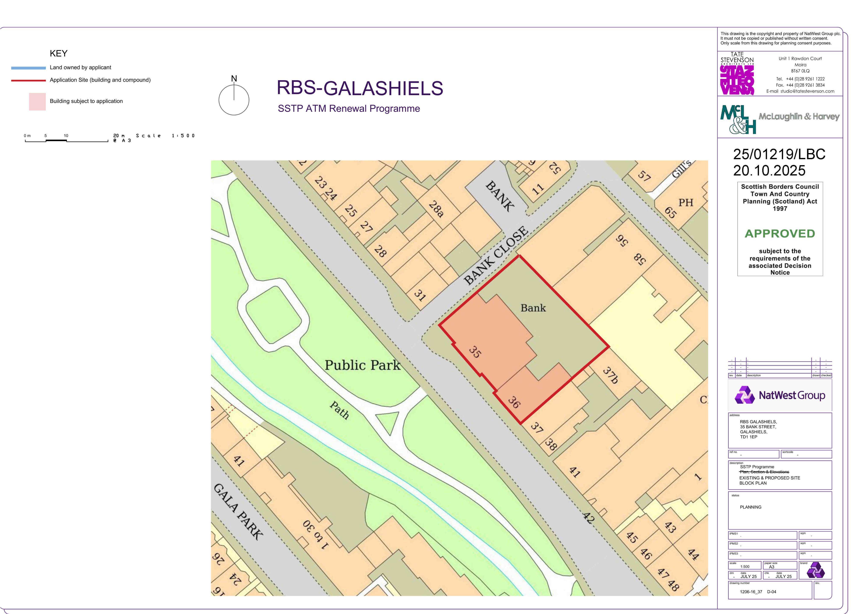
Task: Click building number 36 on the map
Action: click(514, 402)
